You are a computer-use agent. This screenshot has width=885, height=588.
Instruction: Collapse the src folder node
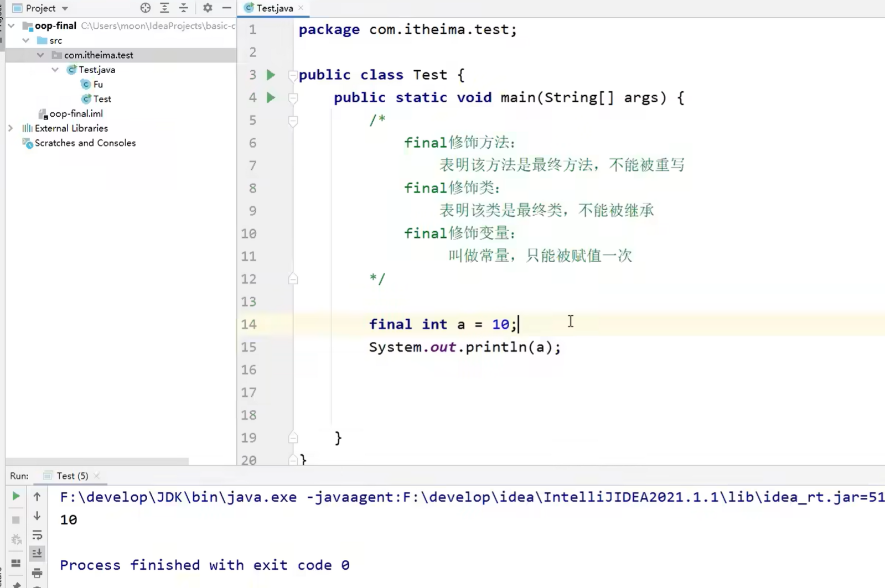point(26,40)
